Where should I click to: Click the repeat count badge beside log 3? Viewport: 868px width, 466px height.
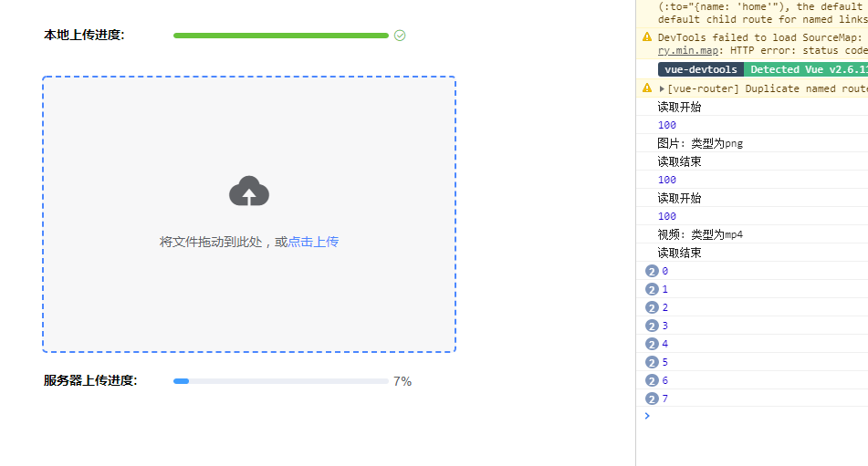[652, 326]
